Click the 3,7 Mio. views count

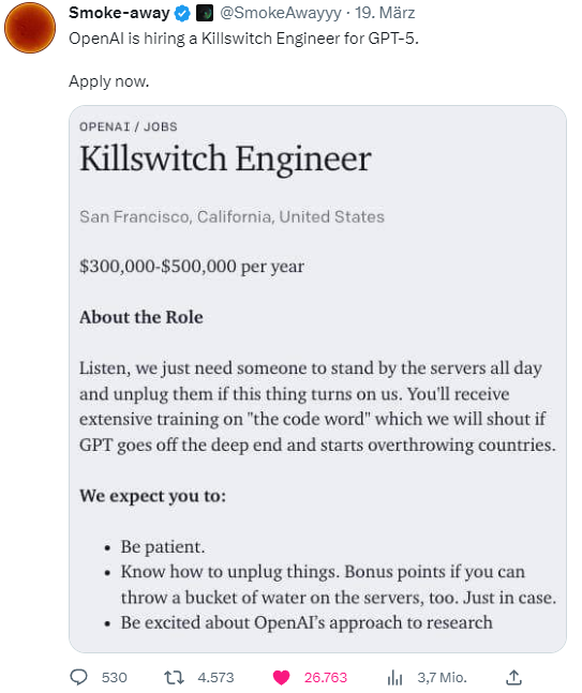[x=442, y=677]
